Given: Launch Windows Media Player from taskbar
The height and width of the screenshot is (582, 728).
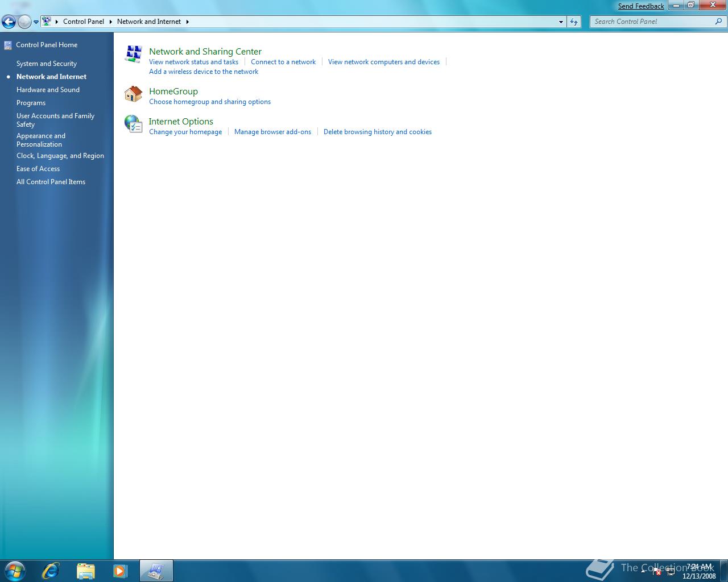Looking at the screenshot, I should pyautogui.click(x=120, y=571).
